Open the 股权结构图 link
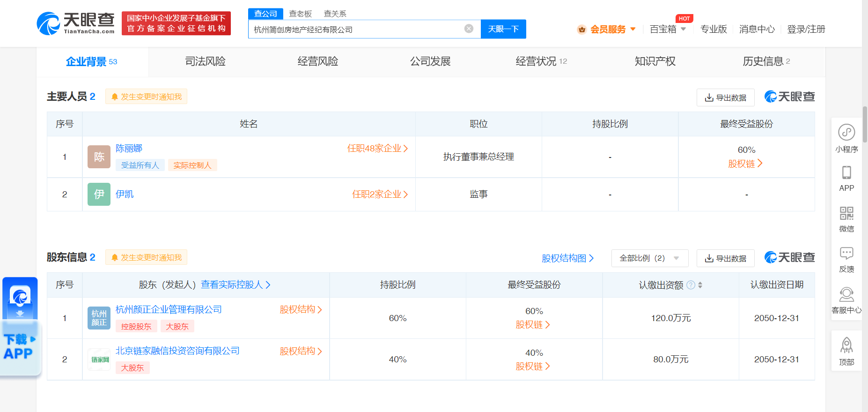The image size is (868, 412). [567, 258]
